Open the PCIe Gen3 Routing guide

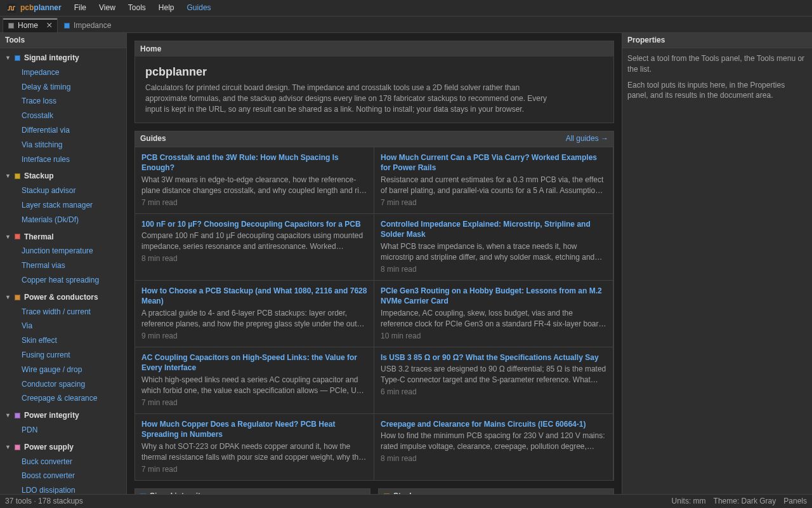pyautogui.click(x=491, y=296)
